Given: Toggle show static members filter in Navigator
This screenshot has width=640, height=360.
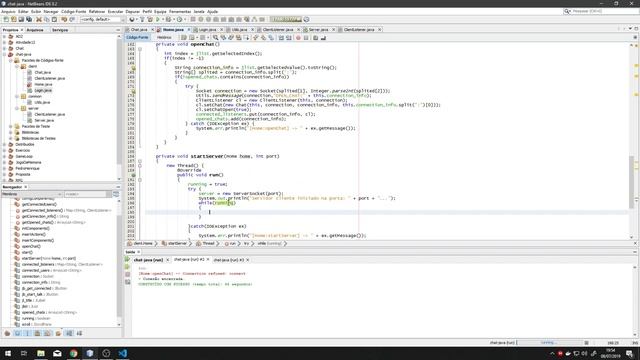Looking at the screenshot, I should coord(27,333).
